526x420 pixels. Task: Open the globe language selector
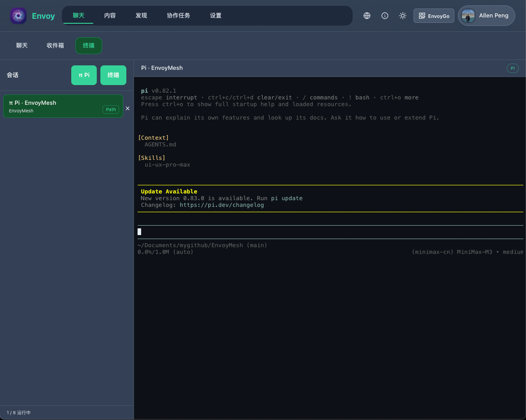pyautogui.click(x=367, y=16)
